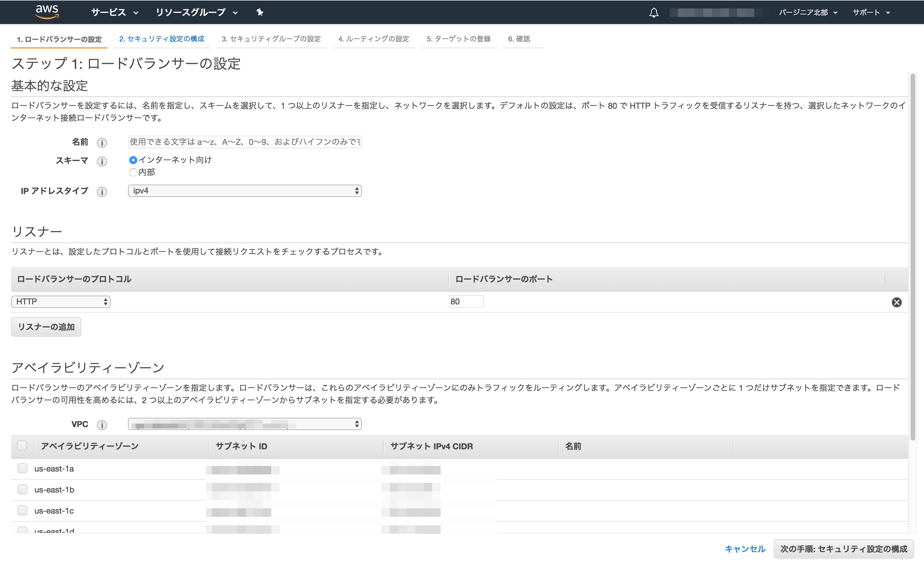Click the page vertical scrollbar

coord(913,257)
